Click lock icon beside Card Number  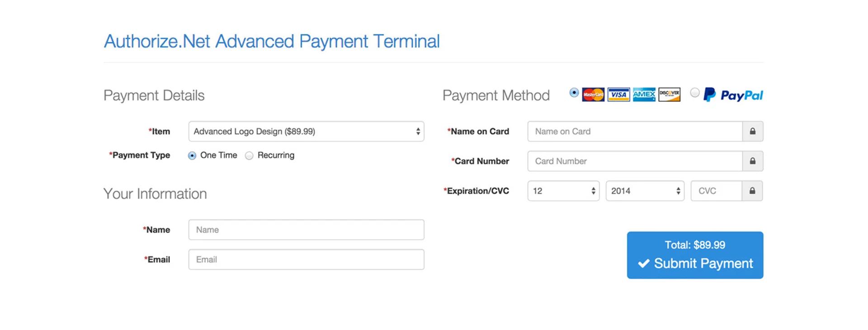pos(753,161)
